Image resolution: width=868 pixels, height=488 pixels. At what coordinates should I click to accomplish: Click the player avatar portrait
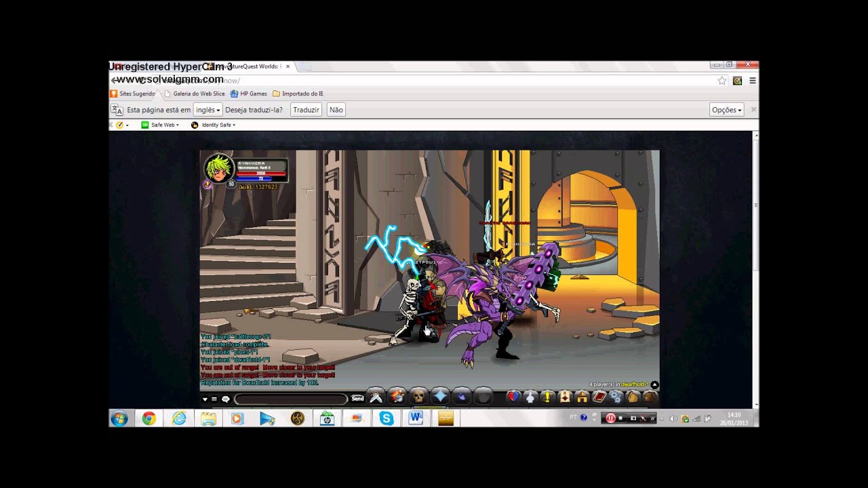tap(219, 169)
